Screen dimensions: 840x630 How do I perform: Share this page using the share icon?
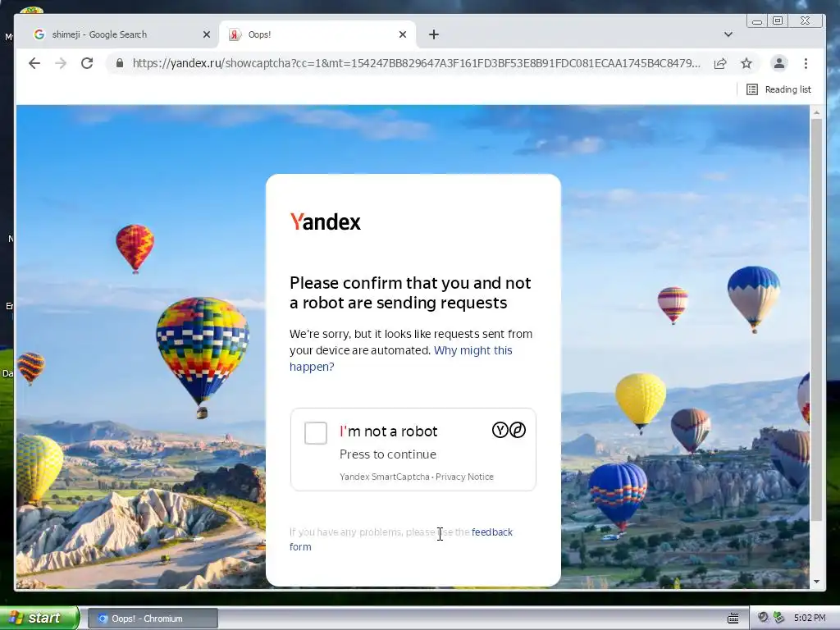(x=720, y=63)
